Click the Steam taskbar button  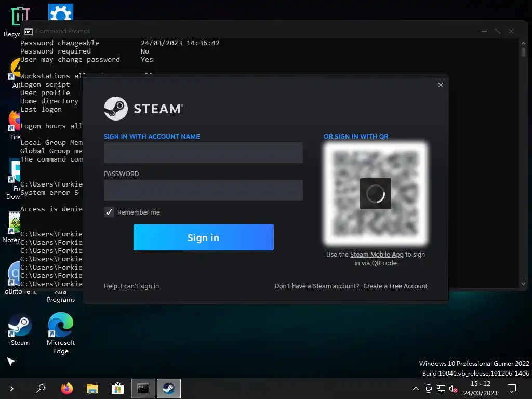(169, 389)
